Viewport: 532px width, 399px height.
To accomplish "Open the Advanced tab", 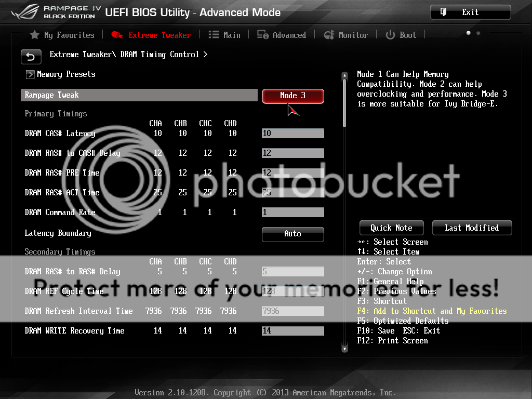I will click(289, 35).
